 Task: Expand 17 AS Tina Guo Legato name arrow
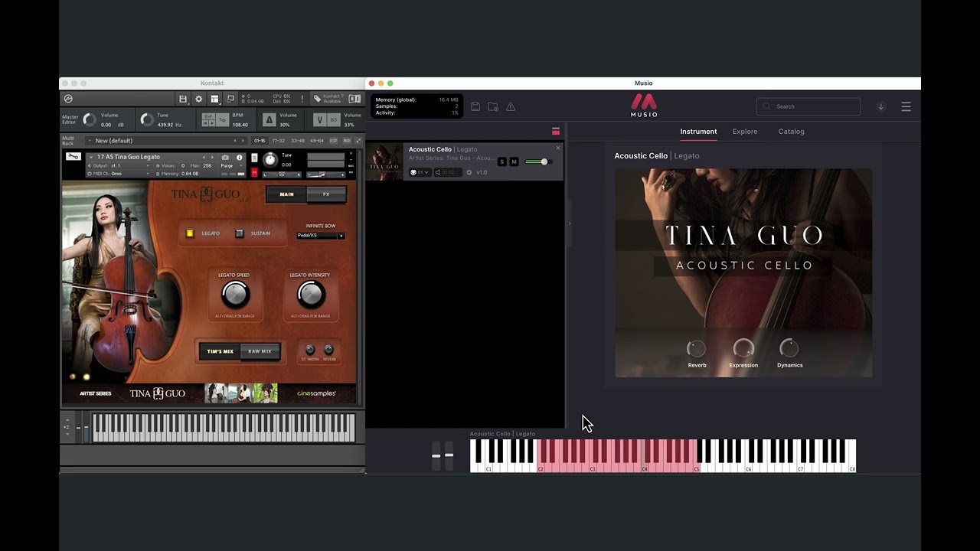pyautogui.click(x=91, y=157)
